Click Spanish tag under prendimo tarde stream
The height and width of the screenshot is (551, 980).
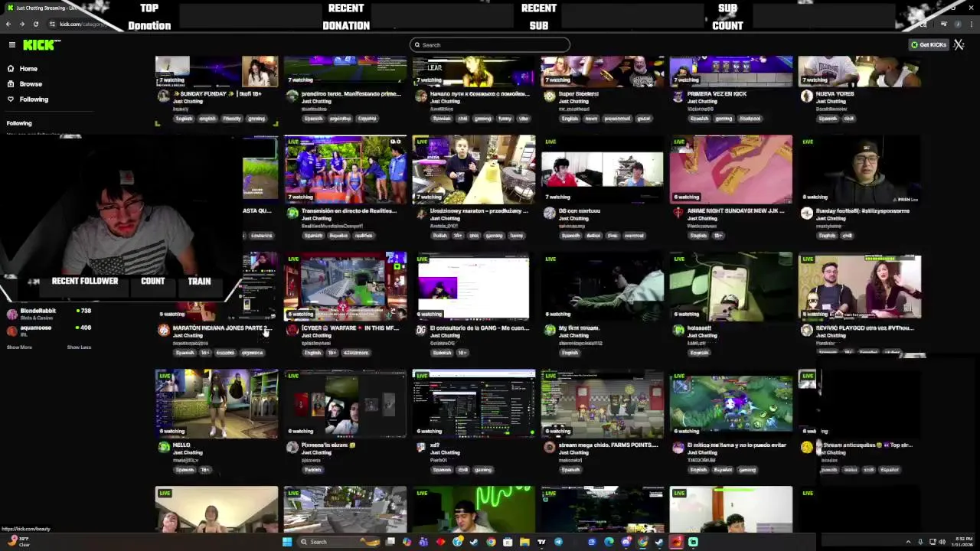click(x=313, y=119)
